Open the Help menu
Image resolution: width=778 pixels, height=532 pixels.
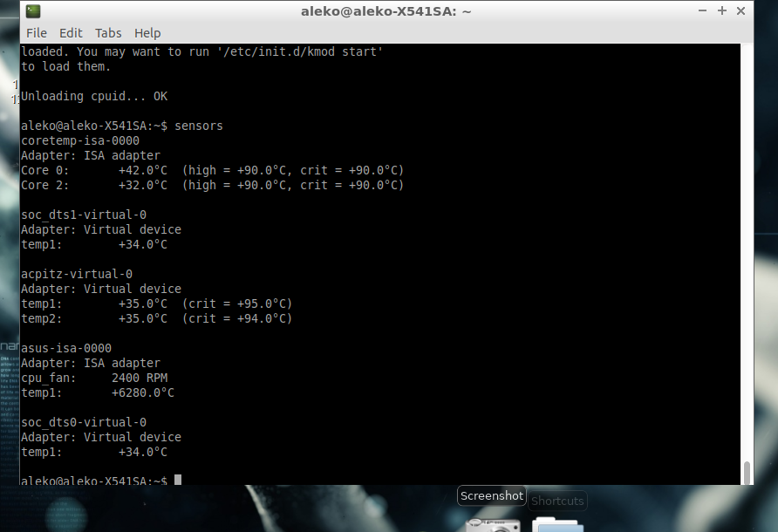point(147,32)
